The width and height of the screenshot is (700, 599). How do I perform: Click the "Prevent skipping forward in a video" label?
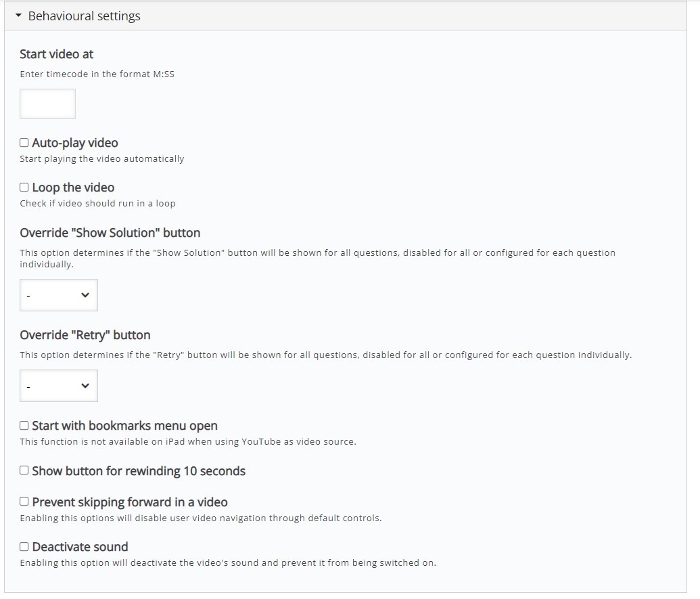tap(130, 502)
